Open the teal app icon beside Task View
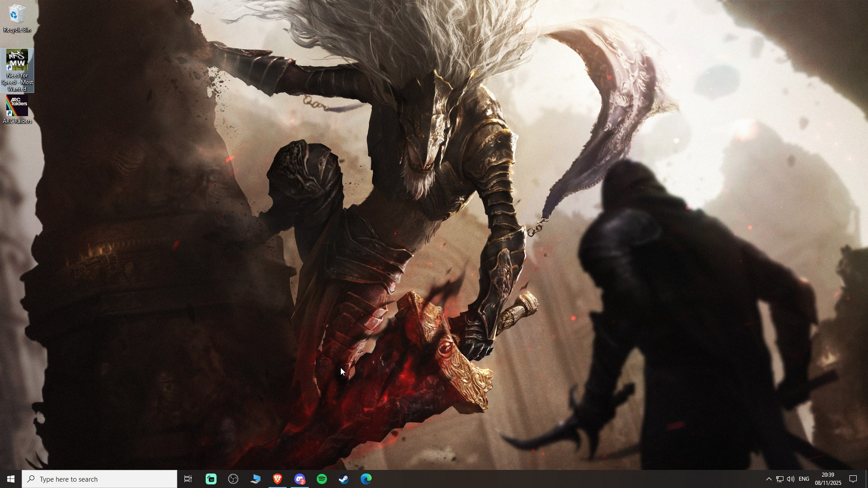Screen dimensions: 868x488 tap(211, 479)
